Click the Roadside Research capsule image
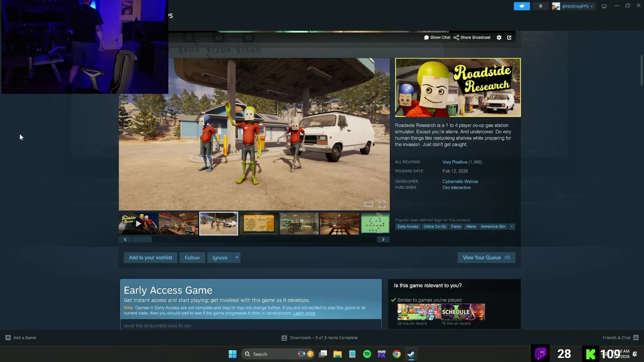 click(458, 87)
